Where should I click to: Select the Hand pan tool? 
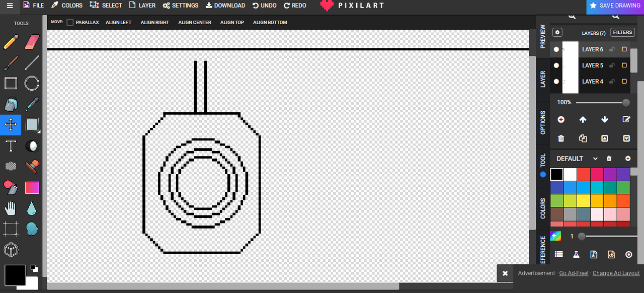tap(11, 208)
